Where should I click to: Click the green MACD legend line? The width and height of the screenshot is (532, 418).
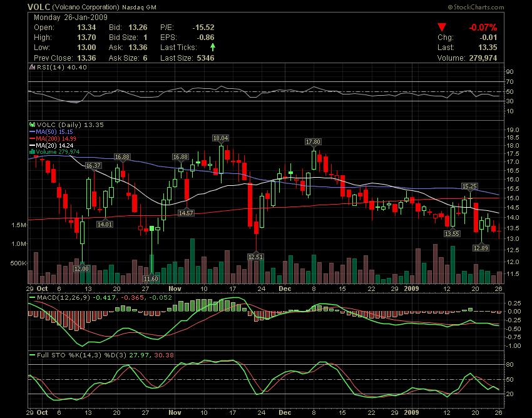32,298
